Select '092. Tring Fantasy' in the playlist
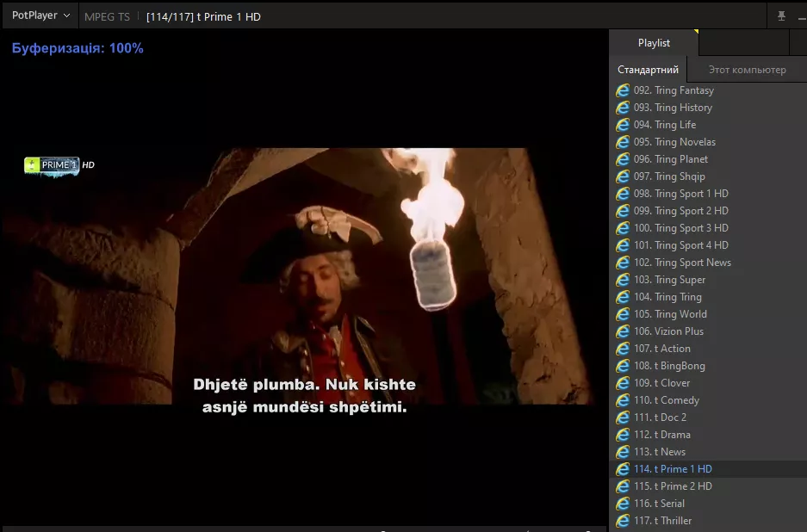807x532 pixels. 708,90
